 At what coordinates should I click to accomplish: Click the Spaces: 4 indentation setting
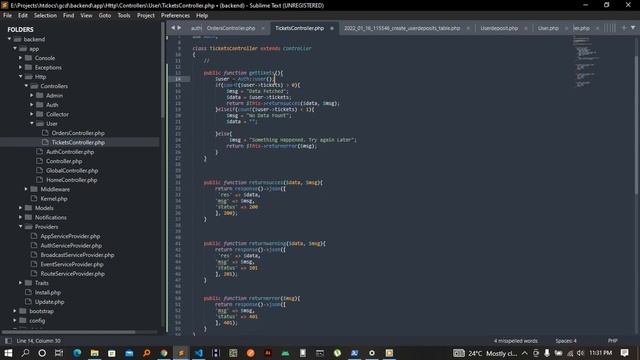[566, 341]
